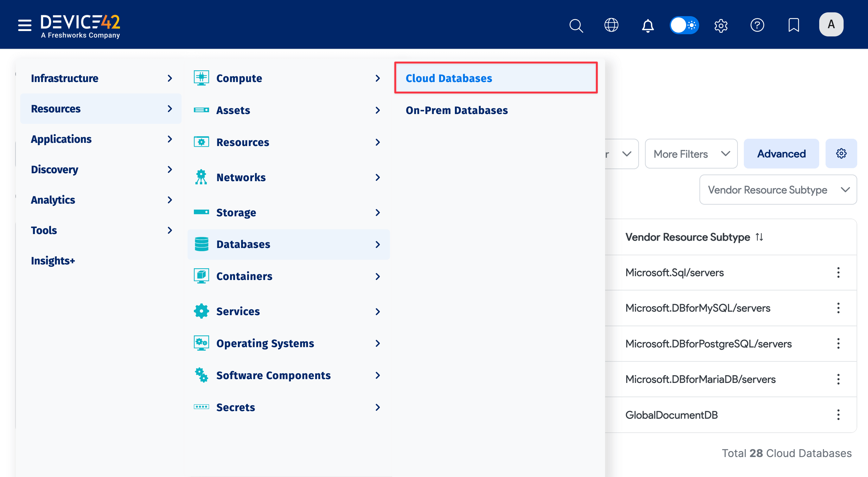The height and width of the screenshot is (477, 868).
Task: Click the Advanced filter button
Action: (781, 154)
